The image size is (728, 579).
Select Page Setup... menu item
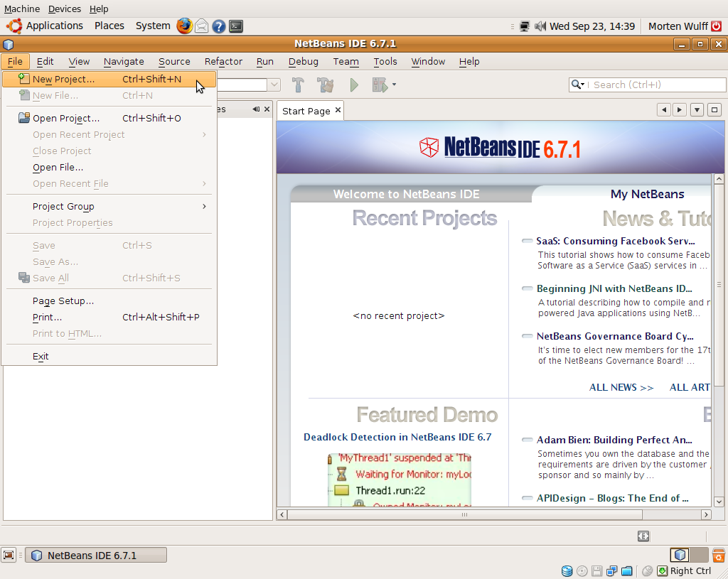[109, 301]
